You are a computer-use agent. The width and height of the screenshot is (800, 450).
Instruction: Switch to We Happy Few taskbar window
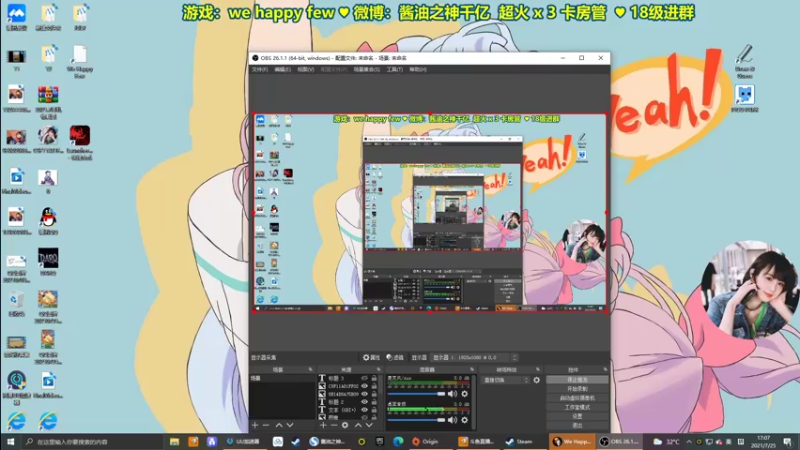coord(572,441)
